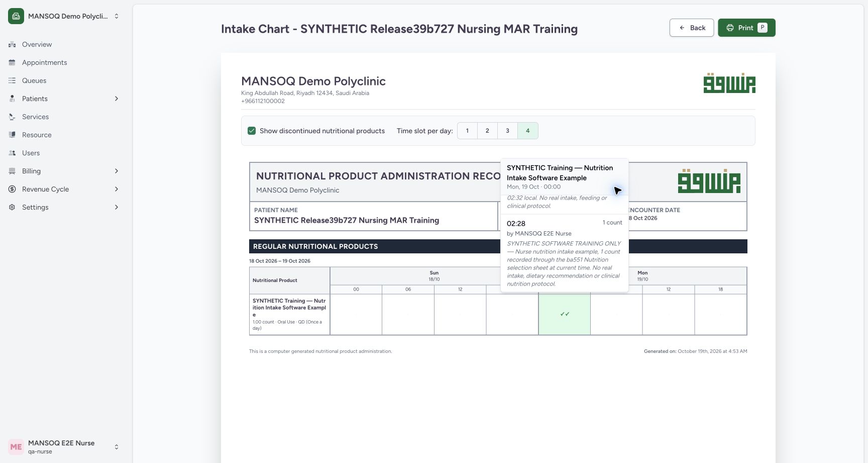This screenshot has width=868, height=463.
Task: Go to Appointments in the sidebar
Action: [x=64, y=62]
